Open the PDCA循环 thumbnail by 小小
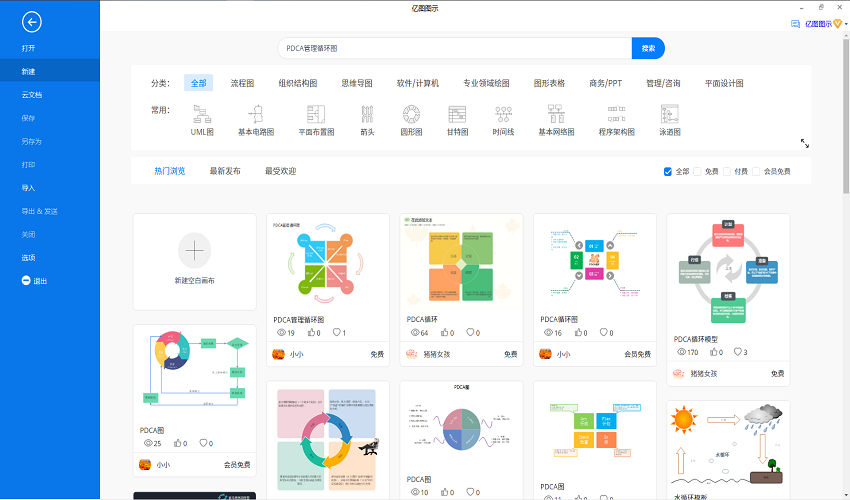Image resolution: width=850 pixels, height=500 pixels. click(595, 263)
